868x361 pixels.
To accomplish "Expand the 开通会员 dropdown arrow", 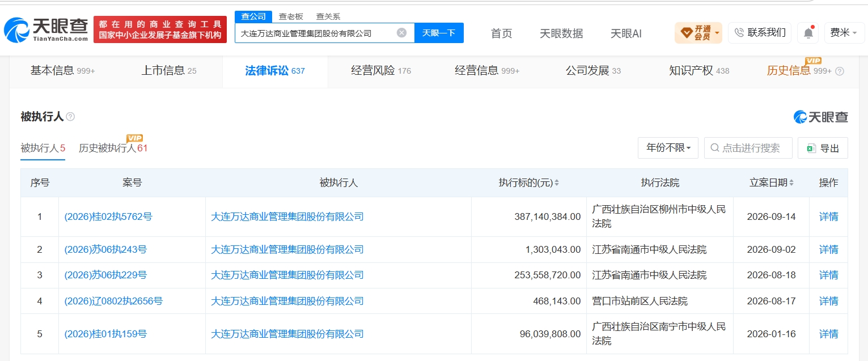I will (717, 33).
